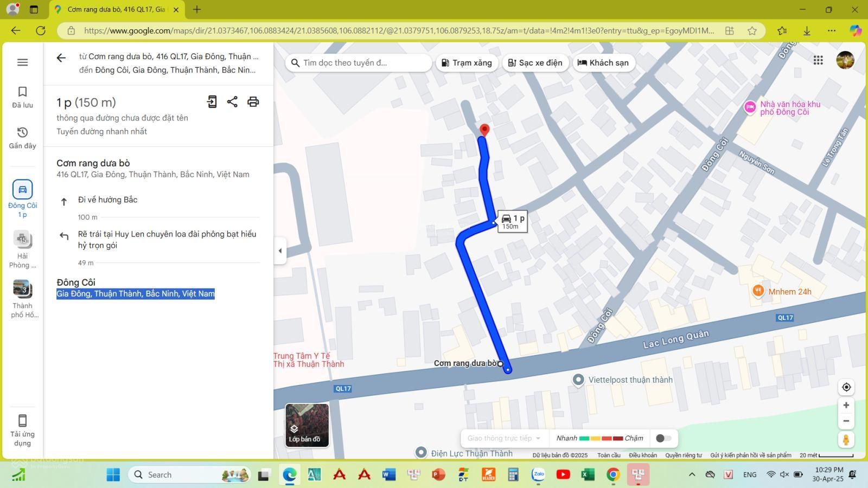Toggle the live traffic switch
868x488 pixels.
[x=663, y=438]
